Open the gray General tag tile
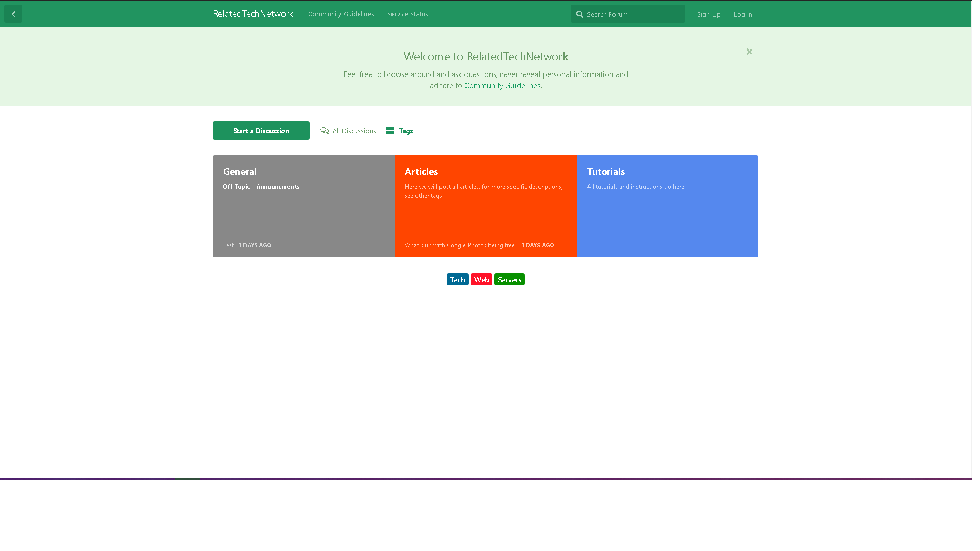 (239, 172)
